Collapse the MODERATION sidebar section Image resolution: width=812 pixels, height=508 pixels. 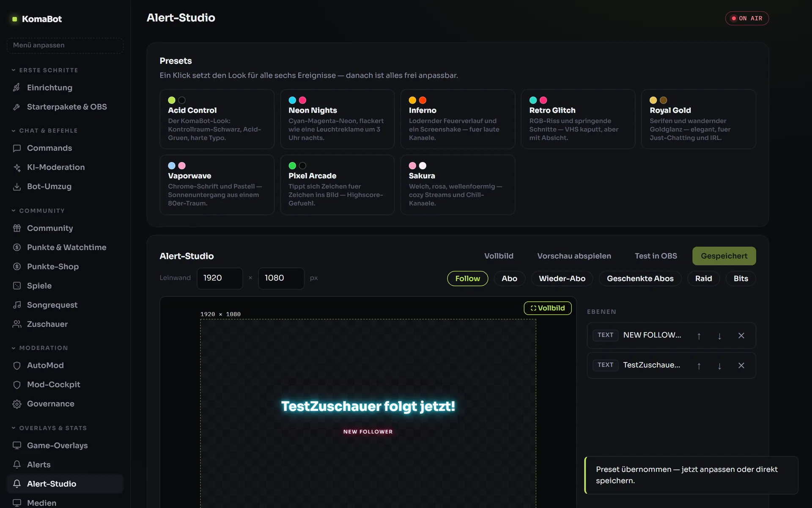[40, 348]
